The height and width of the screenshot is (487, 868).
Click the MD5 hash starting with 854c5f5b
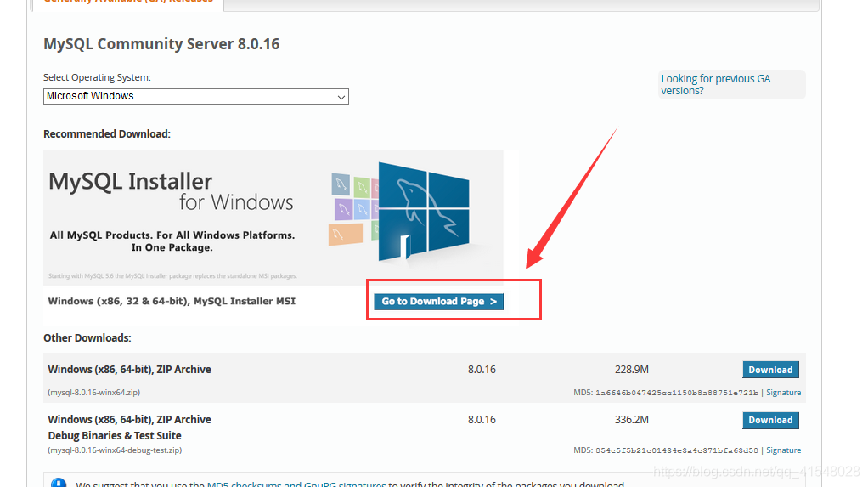[677, 450]
